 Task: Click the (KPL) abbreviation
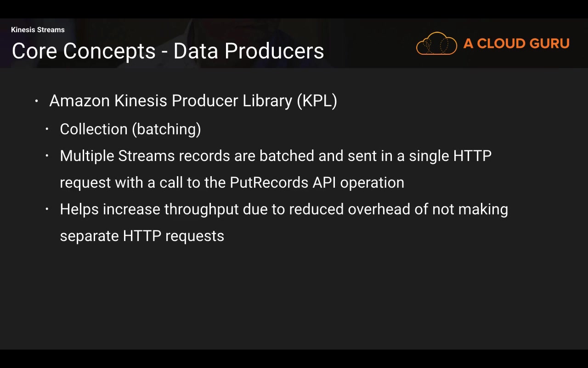click(x=317, y=101)
